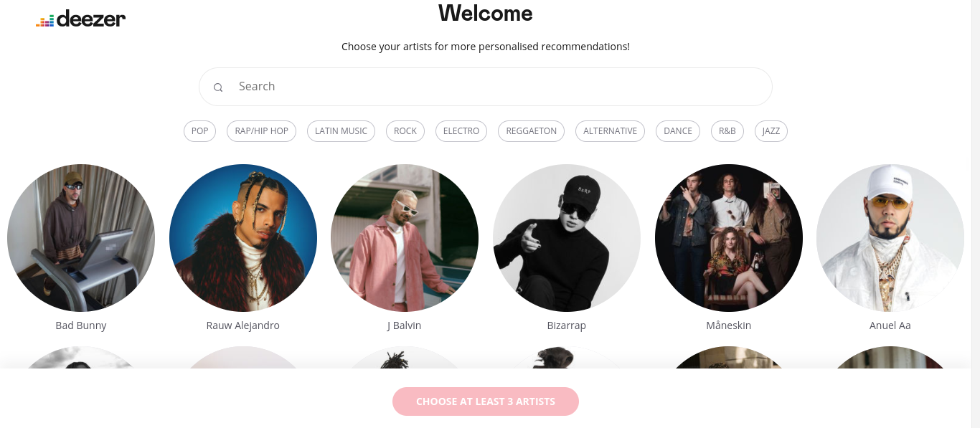
Task: Pick Anuel Aa artist photo
Action: coord(890,238)
